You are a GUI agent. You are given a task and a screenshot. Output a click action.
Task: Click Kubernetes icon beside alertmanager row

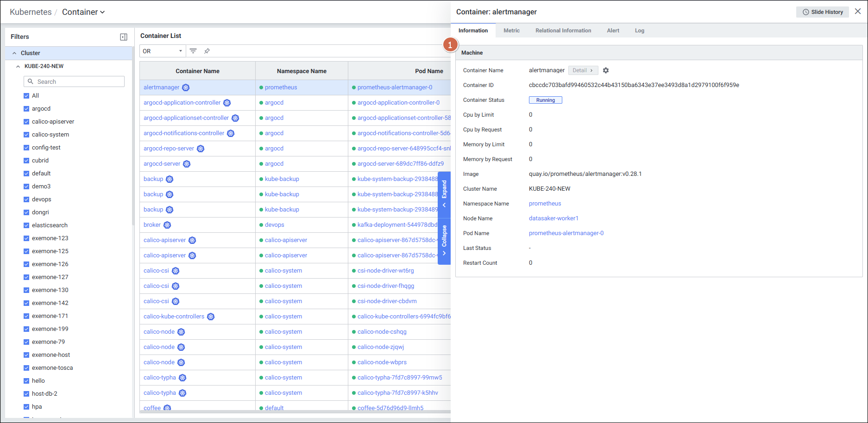(x=186, y=87)
